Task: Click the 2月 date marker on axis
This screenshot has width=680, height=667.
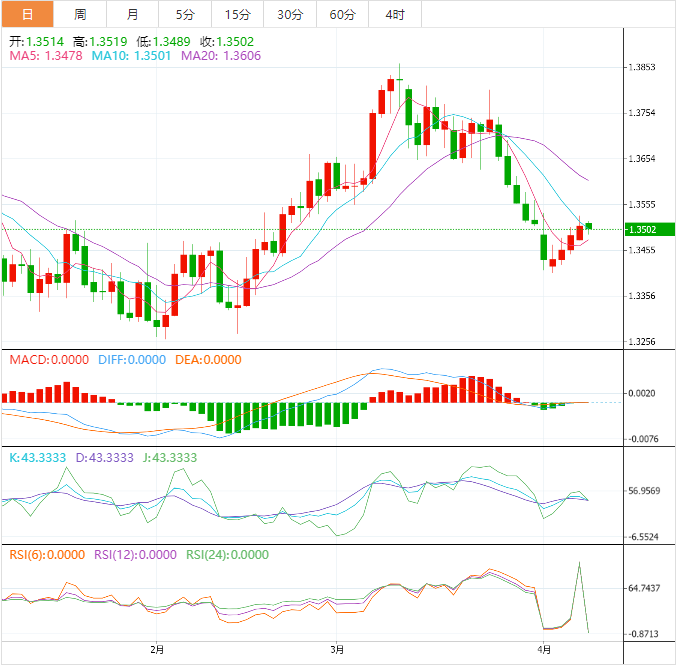Action: tap(157, 651)
